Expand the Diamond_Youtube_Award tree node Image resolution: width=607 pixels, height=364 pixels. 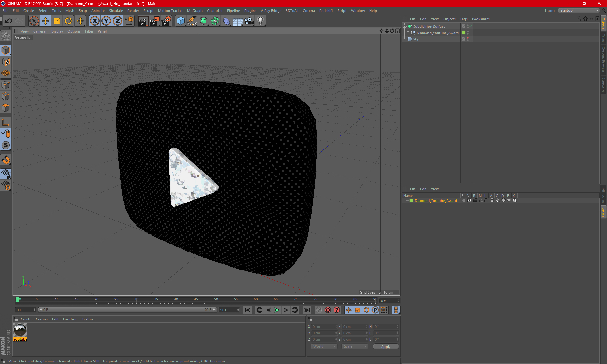(408, 33)
